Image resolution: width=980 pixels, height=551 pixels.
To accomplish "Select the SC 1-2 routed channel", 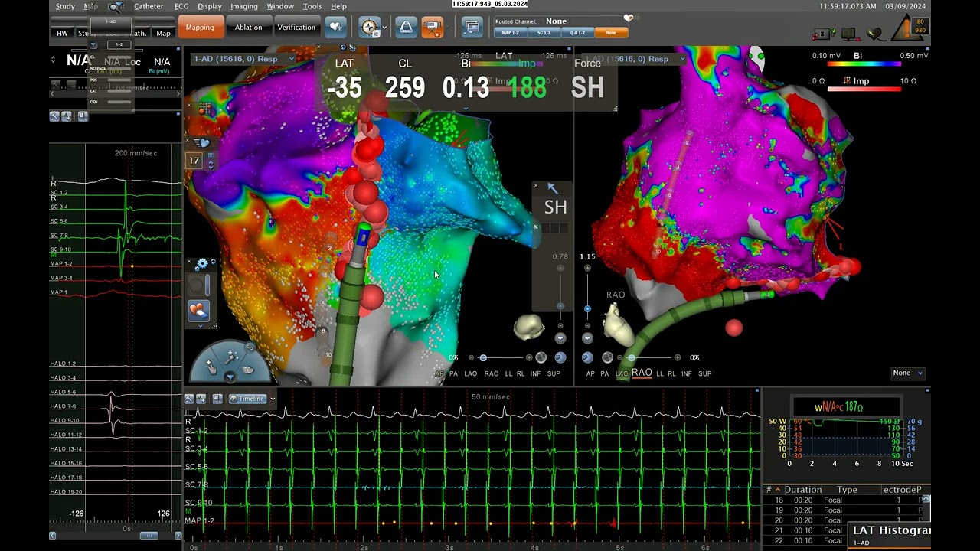I will point(544,33).
